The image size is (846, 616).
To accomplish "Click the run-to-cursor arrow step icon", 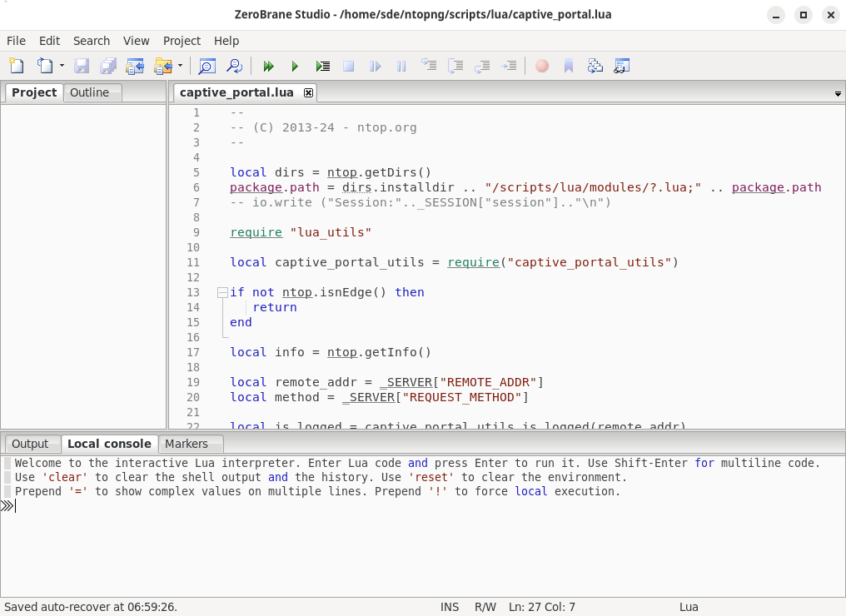I will click(509, 66).
